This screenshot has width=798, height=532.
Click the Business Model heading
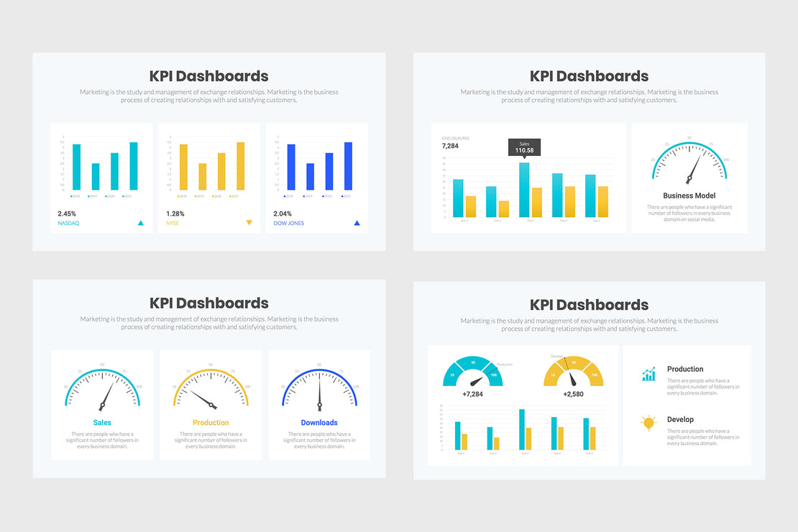click(689, 196)
